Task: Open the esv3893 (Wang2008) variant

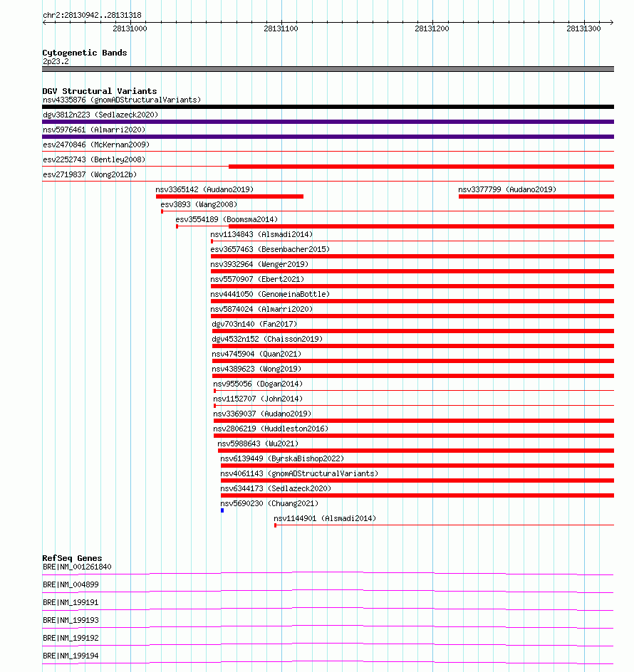Action: coord(199,204)
